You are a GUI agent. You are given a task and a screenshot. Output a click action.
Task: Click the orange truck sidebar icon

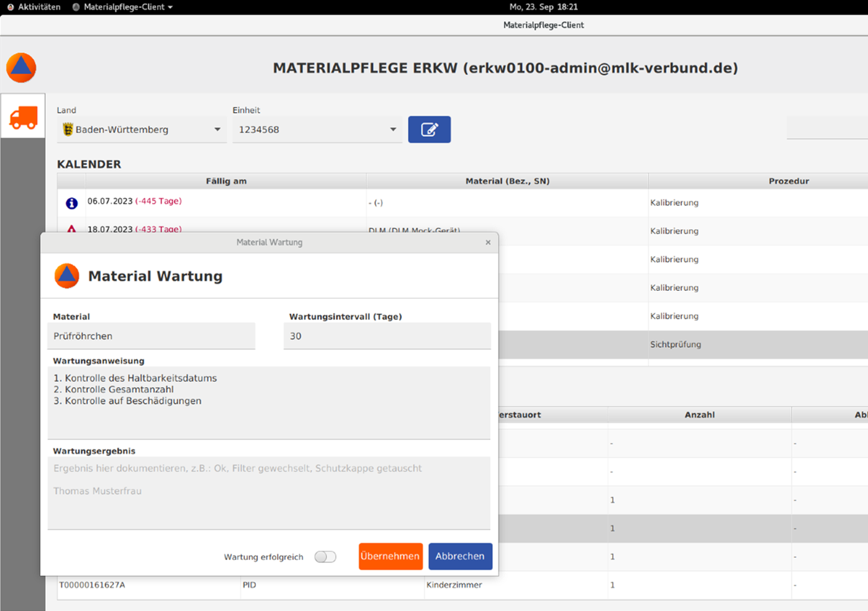tap(23, 117)
